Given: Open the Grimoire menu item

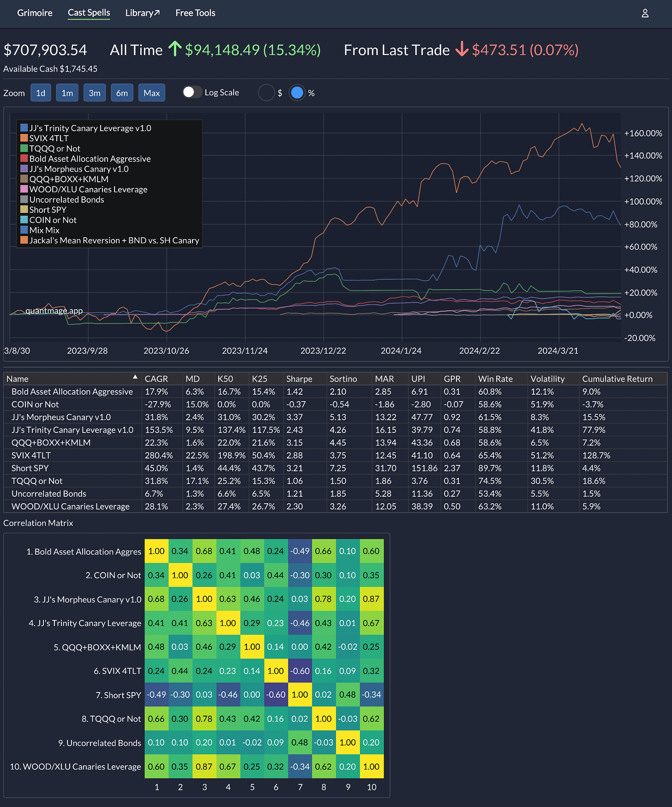Looking at the screenshot, I should pos(35,13).
